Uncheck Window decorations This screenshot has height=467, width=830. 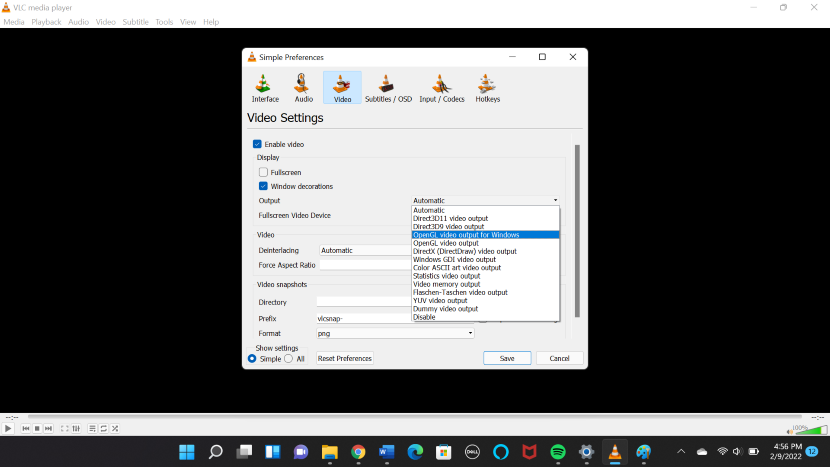tap(263, 186)
